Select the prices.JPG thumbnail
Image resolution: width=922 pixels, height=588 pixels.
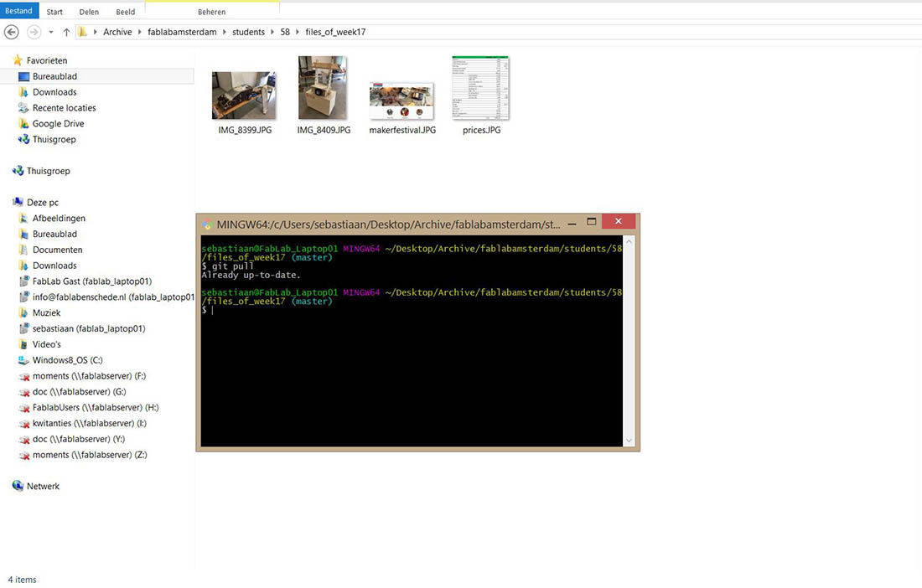(x=480, y=87)
